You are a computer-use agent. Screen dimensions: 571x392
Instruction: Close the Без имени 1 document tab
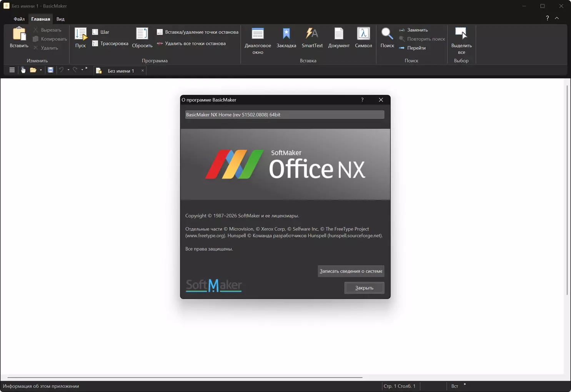[143, 71]
